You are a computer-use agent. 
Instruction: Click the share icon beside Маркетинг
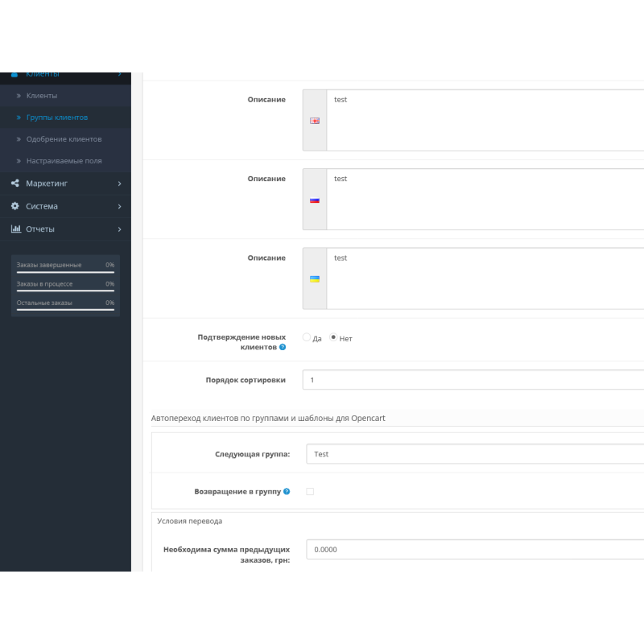[14, 184]
